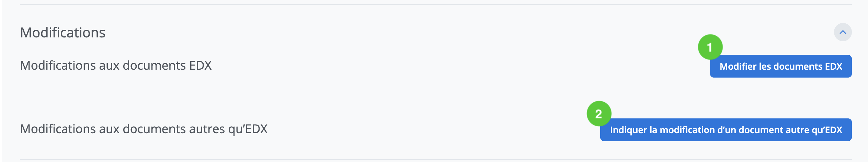Collapse the Modifications section using the chevron
Image resolution: width=868 pixels, height=162 pixels.
(x=843, y=32)
